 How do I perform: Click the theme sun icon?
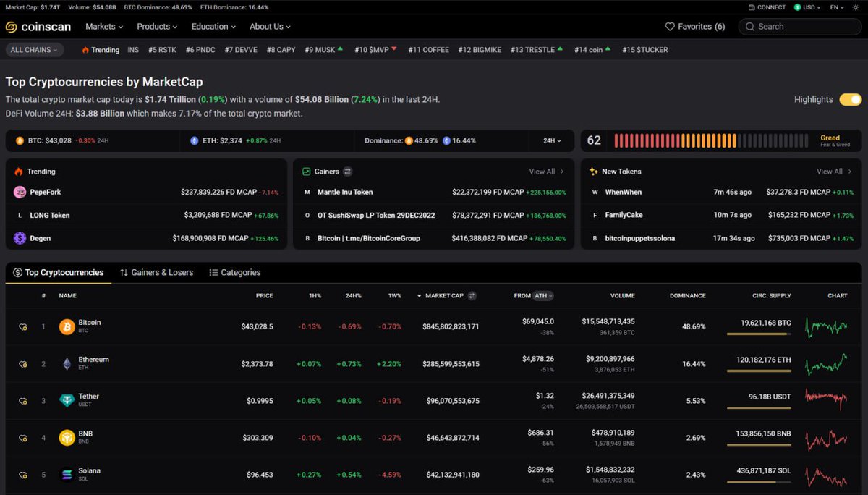click(856, 7)
